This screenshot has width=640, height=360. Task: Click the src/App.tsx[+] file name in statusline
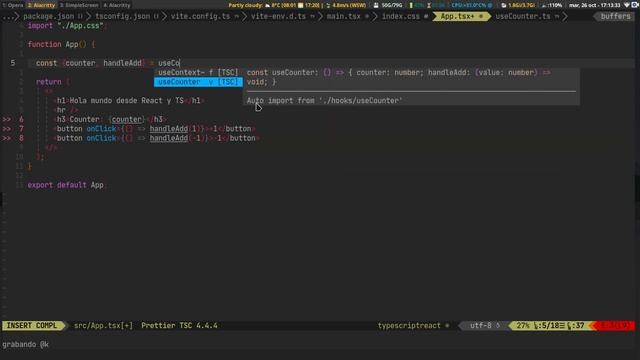point(103,325)
